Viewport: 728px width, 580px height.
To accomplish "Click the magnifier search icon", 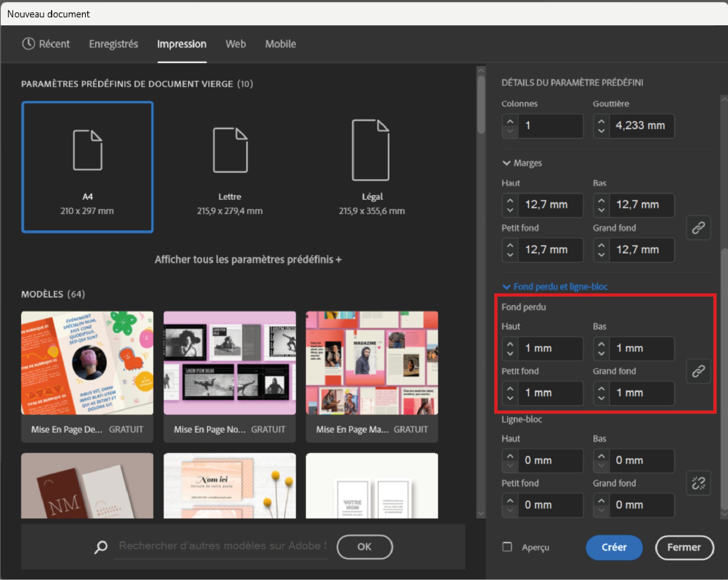I will pyautogui.click(x=101, y=547).
